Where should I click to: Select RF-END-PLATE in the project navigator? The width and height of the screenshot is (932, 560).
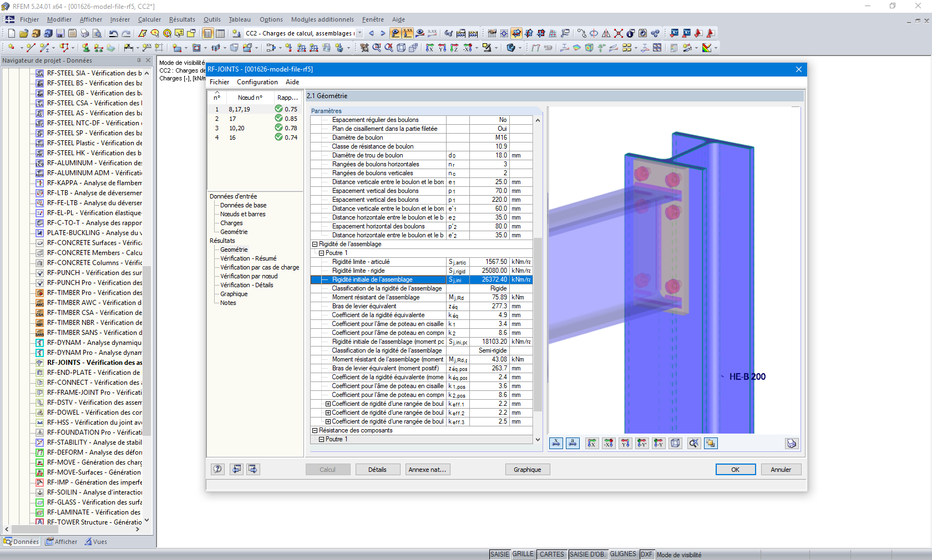click(93, 373)
